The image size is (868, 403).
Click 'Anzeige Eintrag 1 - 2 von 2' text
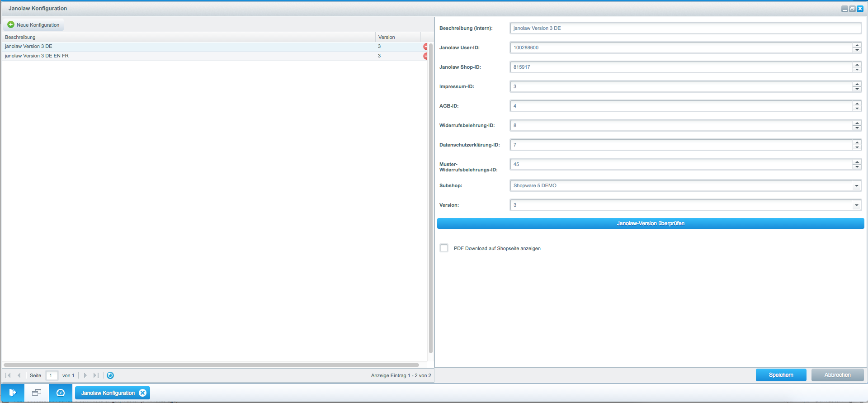(401, 375)
